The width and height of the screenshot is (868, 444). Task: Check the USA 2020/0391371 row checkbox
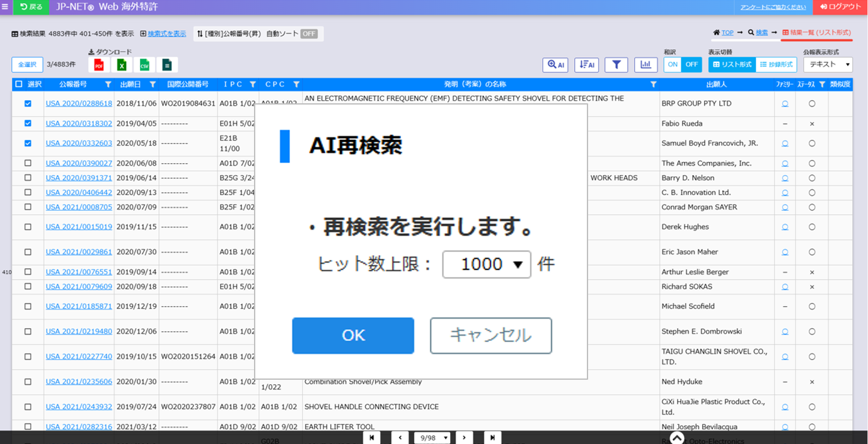(x=28, y=178)
